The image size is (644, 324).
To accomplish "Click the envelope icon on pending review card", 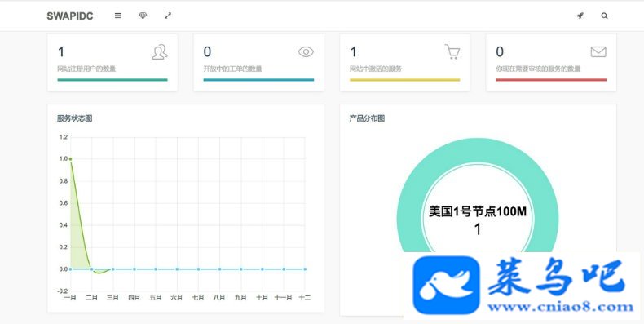I will (598, 51).
